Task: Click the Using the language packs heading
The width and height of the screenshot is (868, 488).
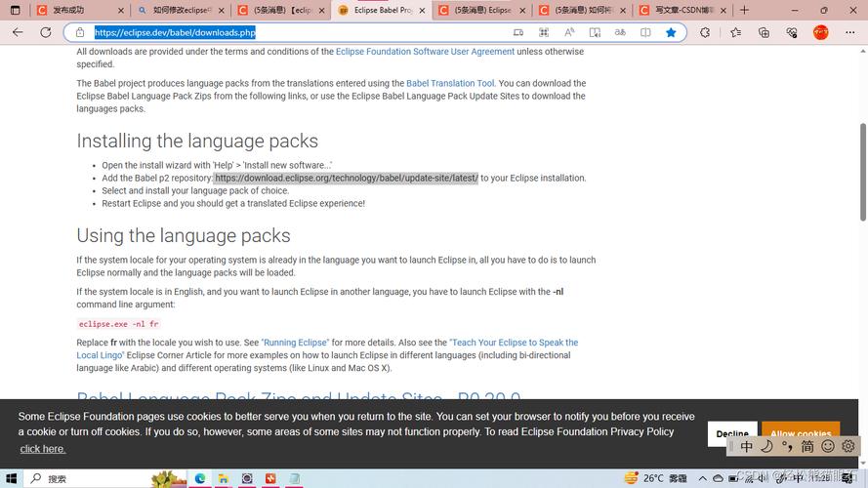Action: coord(184,235)
